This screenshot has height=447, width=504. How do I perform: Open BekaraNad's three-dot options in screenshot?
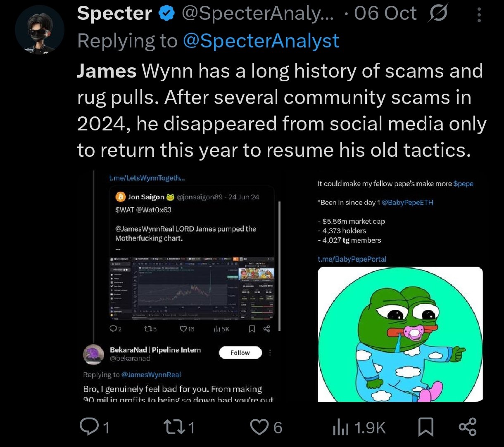point(271,352)
